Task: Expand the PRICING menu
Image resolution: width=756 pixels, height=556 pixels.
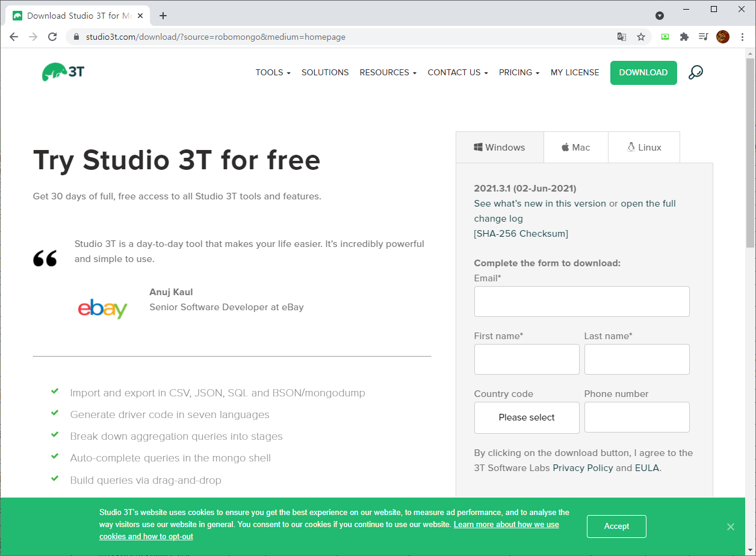Action: [519, 72]
